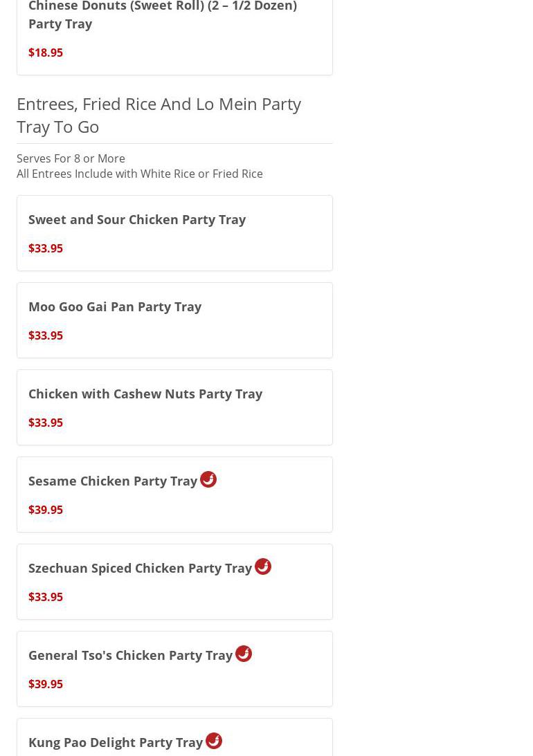Select Sesame Chicken Party Tray item

113,481
